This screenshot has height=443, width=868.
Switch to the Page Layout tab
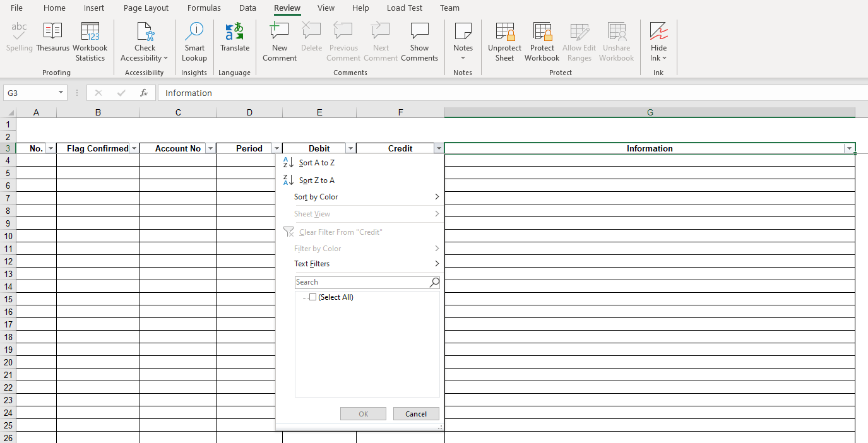coord(146,8)
